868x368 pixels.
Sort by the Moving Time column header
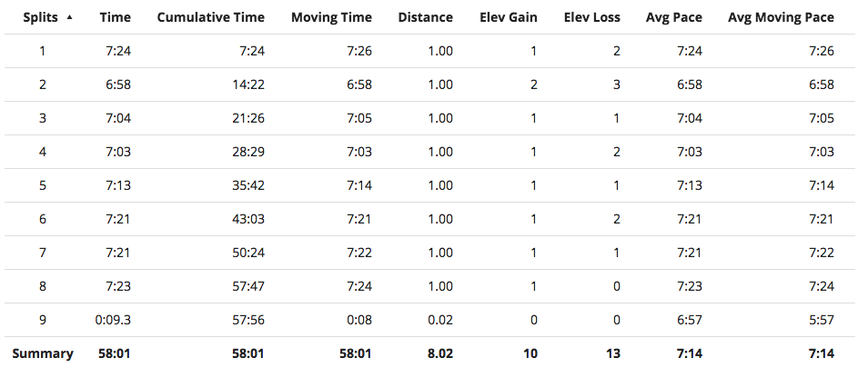(331, 17)
